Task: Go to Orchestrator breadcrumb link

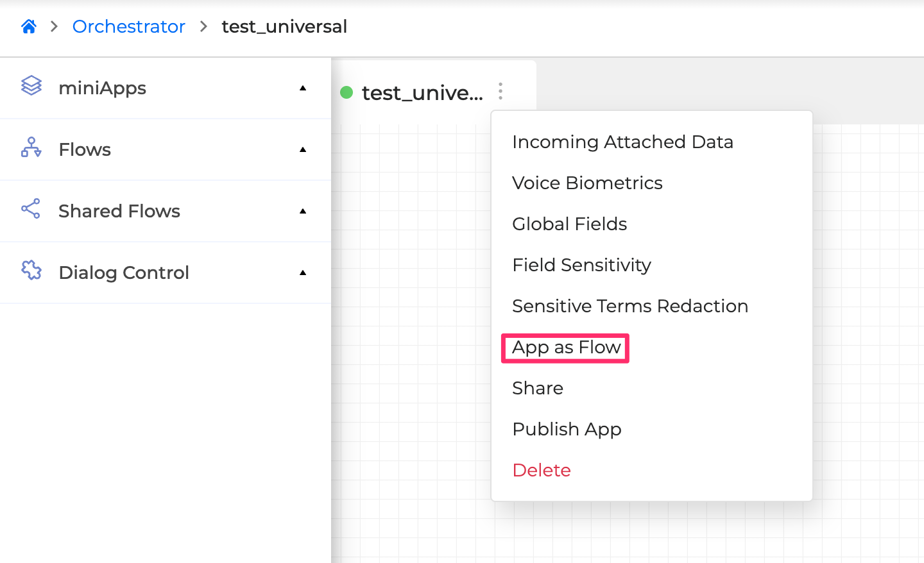Action: 128,26
